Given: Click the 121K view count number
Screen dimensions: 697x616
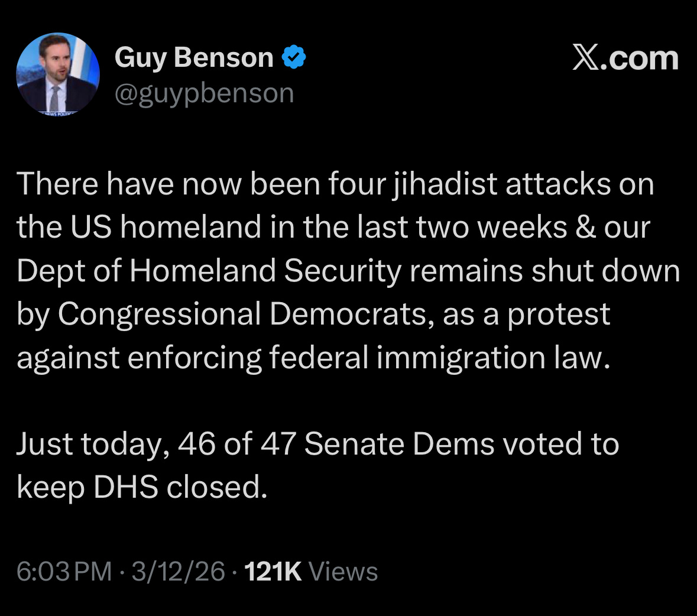Looking at the screenshot, I should pos(273,572).
